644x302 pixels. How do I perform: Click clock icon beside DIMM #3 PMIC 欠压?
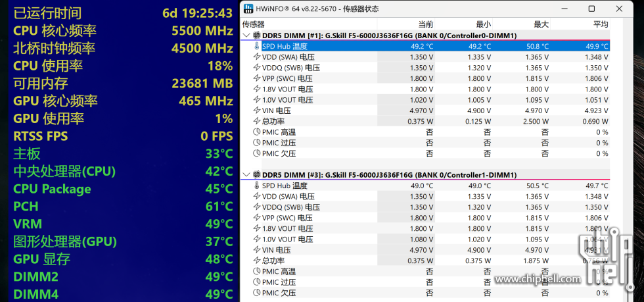257,293
